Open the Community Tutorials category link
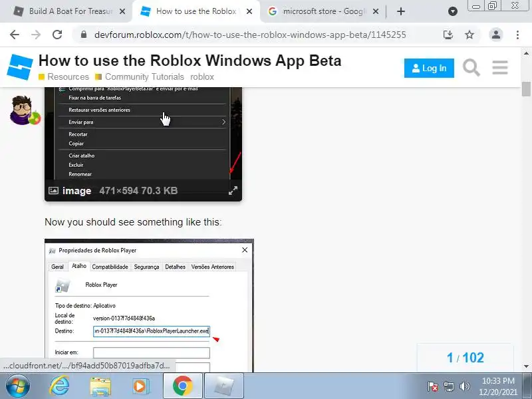532x399 pixels. coord(140,77)
